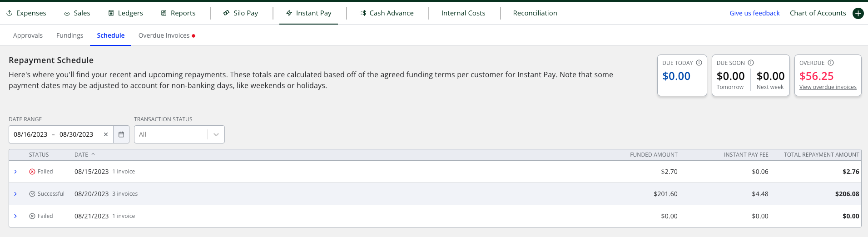Expand the 08/20/2023 successful repayment row
868x237 pixels.
tap(15, 194)
